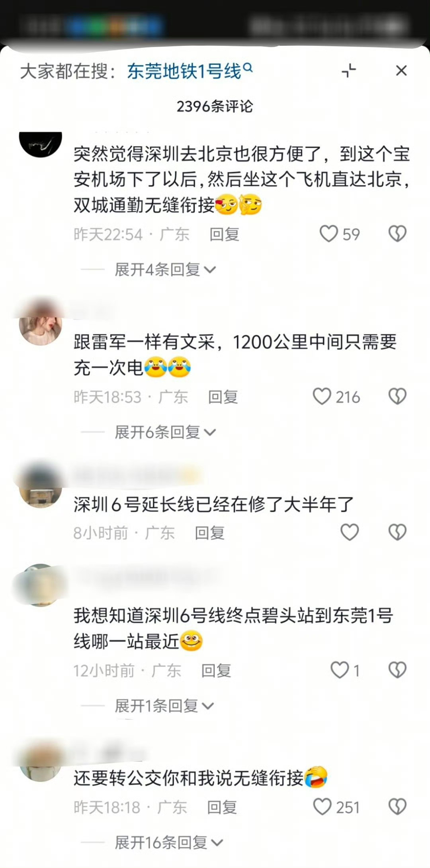Expand 展开6条回复 replies
Image resolution: width=430 pixels, height=868 pixels.
point(165,432)
